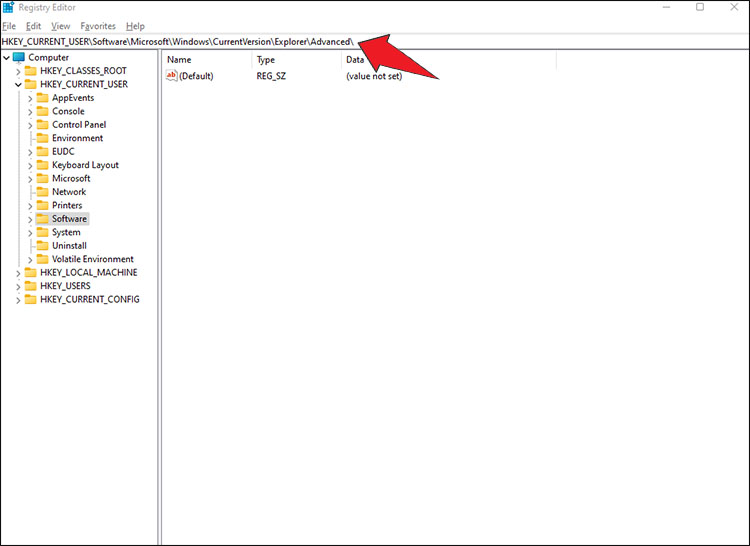Collapse the Computer root node
Screen dimensions: 750x546
6,58
